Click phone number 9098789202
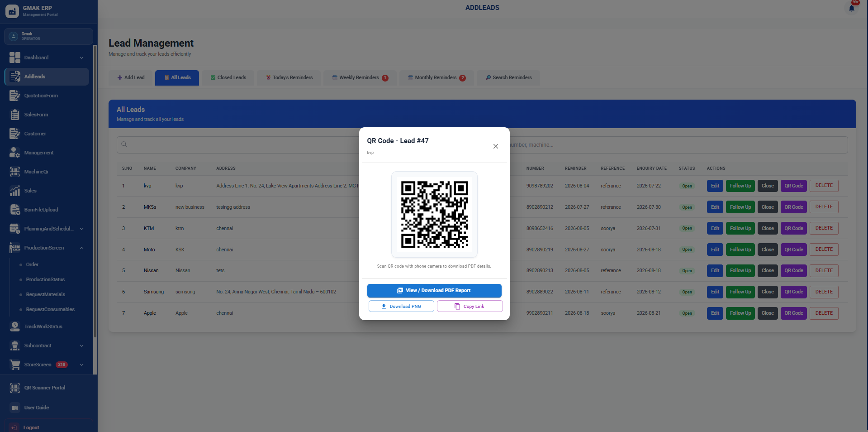The width and height of the screenshot is (868, 432). pos(540,186)
